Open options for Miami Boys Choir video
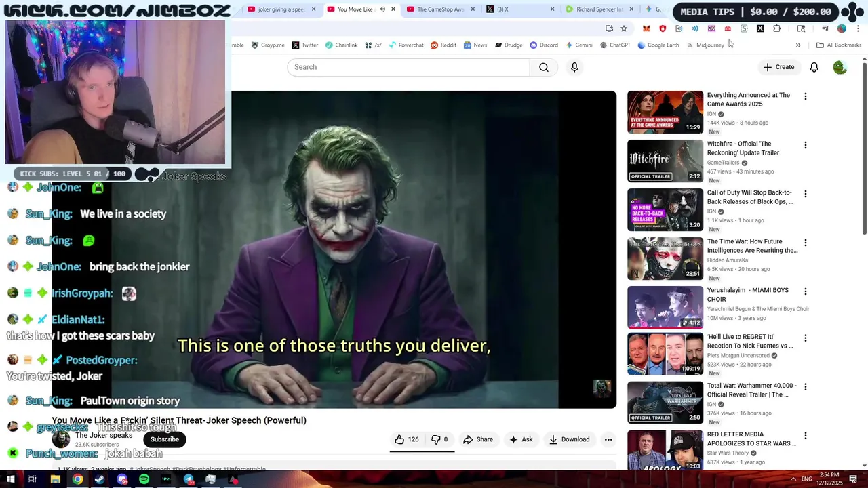The height and width of the screenshot is (488, 868). pyautogui.click(x=805, y=291)
